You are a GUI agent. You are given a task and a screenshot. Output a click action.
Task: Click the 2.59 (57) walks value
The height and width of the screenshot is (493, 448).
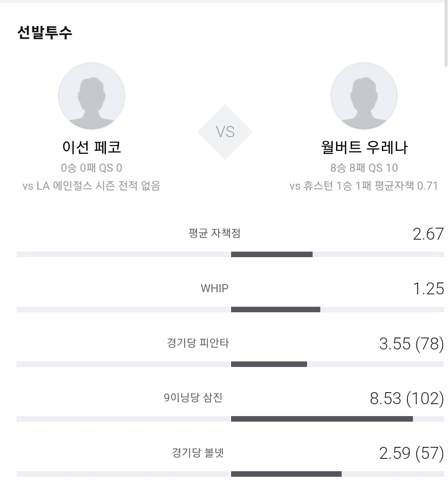tap(412, 453)
